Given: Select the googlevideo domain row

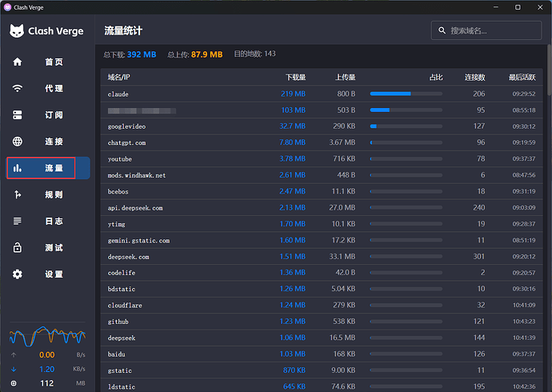Looking at the screenshot, I should tap(322, 126).
